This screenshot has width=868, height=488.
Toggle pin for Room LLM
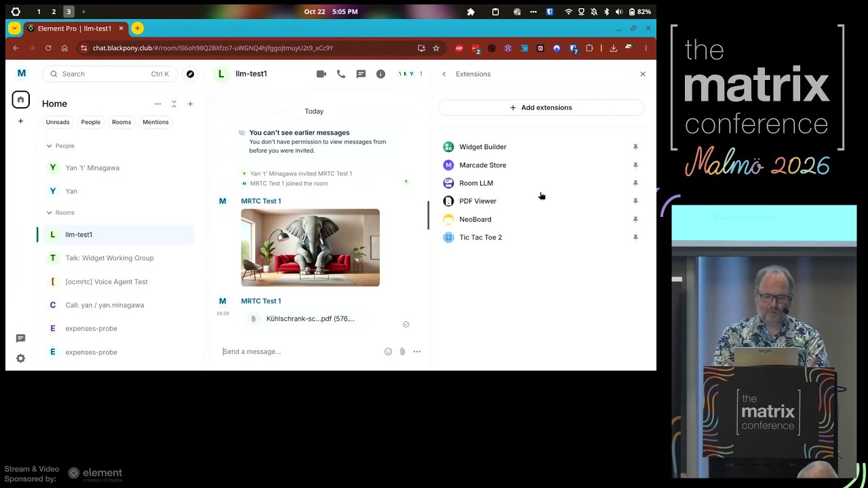[635, 183]
